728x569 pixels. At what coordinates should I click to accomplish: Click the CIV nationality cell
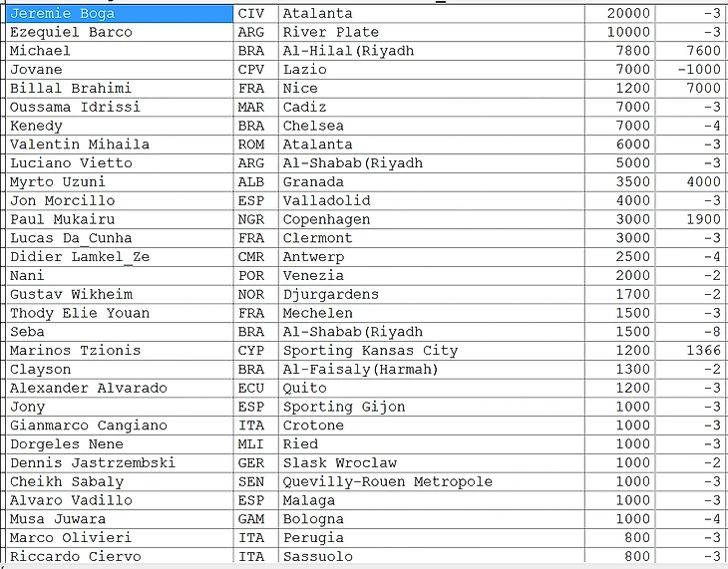click(256, 14)
